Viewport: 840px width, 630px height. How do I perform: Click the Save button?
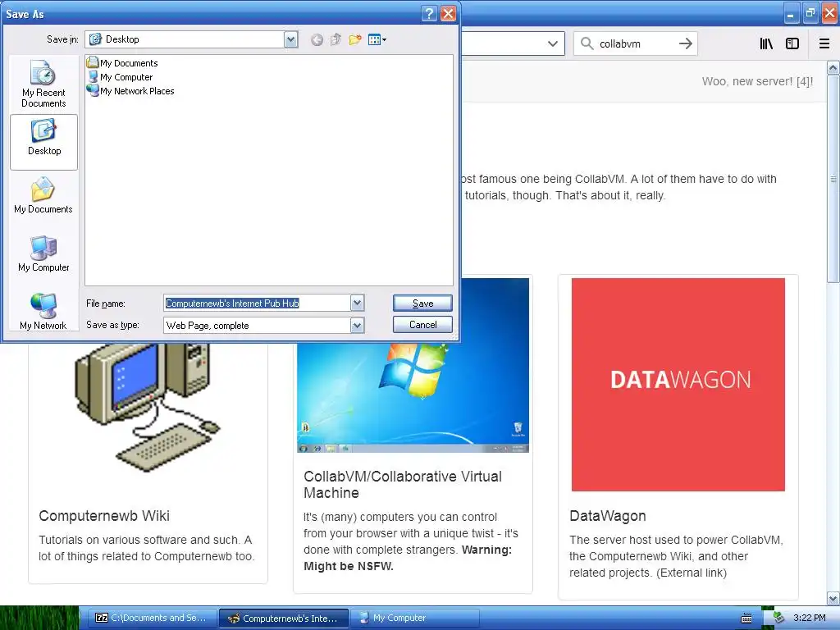[422, 304]
